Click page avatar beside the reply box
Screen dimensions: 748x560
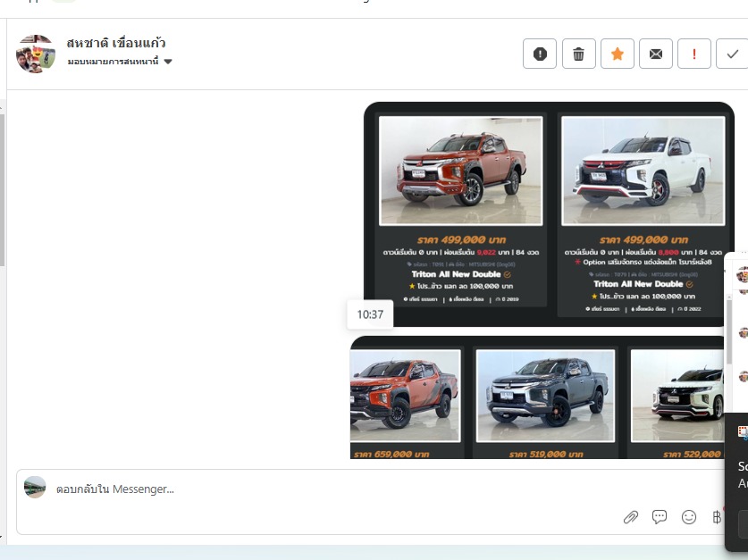tap(36, 487)
